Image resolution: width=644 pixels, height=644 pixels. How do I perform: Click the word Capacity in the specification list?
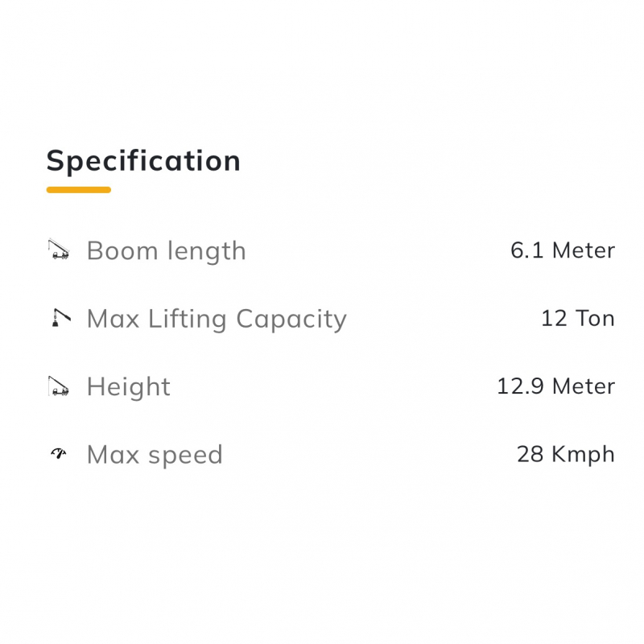tap(291, 319)
